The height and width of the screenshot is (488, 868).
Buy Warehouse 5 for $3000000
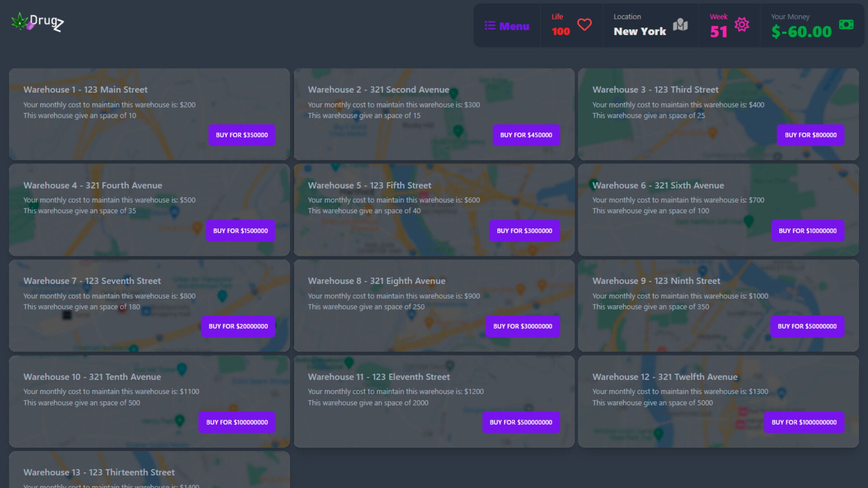pyautogui.click(x=524, y=230)
